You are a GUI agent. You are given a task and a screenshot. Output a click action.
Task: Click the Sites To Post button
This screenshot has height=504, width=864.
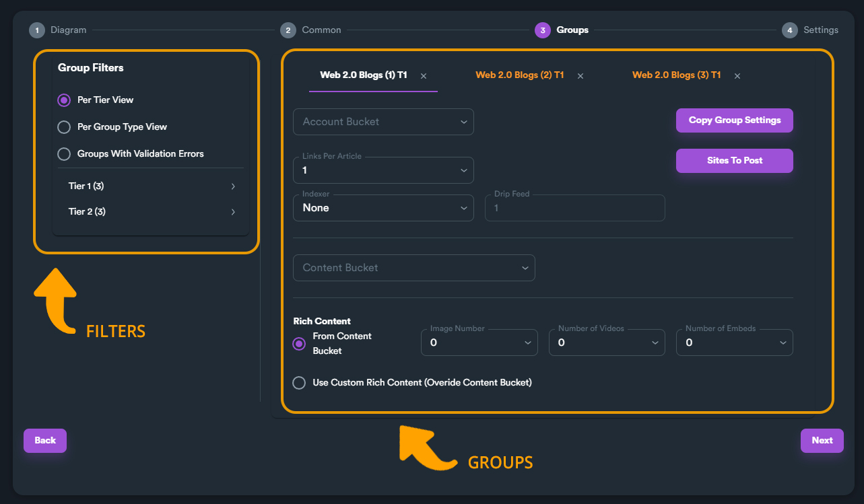(x=735, y=161)
